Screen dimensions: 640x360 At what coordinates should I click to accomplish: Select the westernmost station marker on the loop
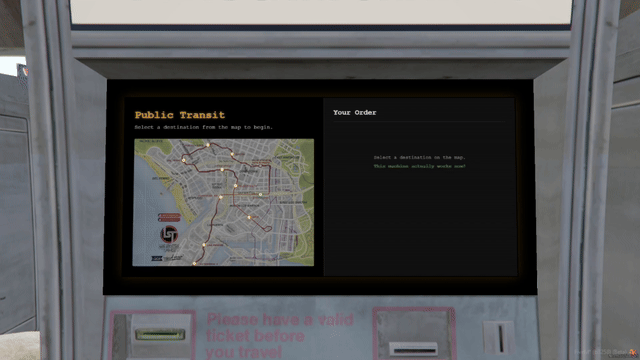coord(184,160)
